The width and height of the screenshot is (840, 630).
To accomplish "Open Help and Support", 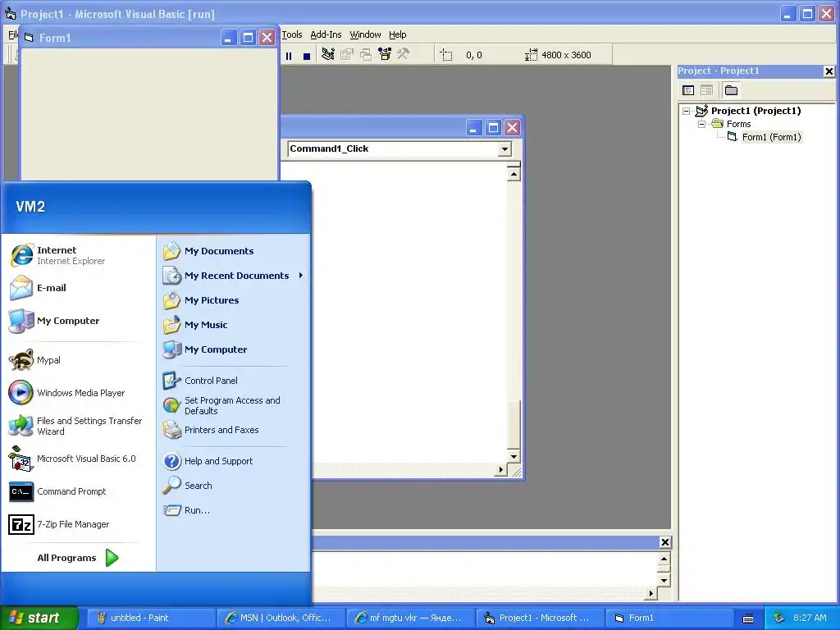I will 234,461.
